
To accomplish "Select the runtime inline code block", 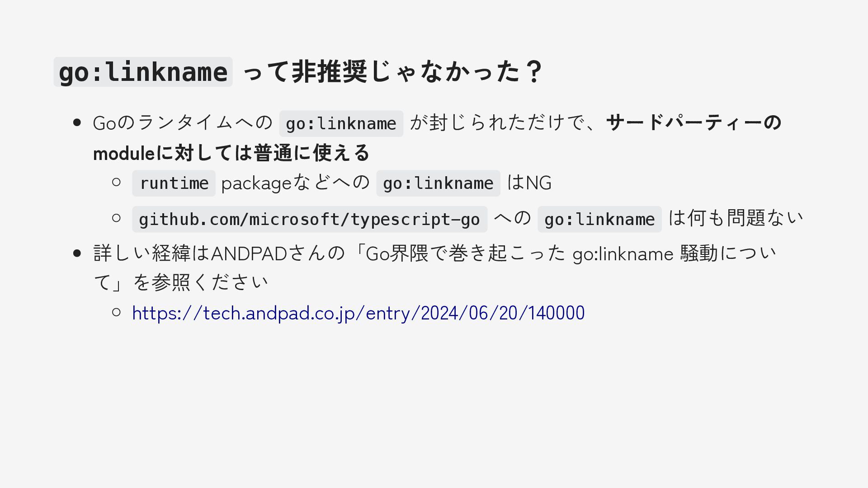I will [x=174, y=183].
